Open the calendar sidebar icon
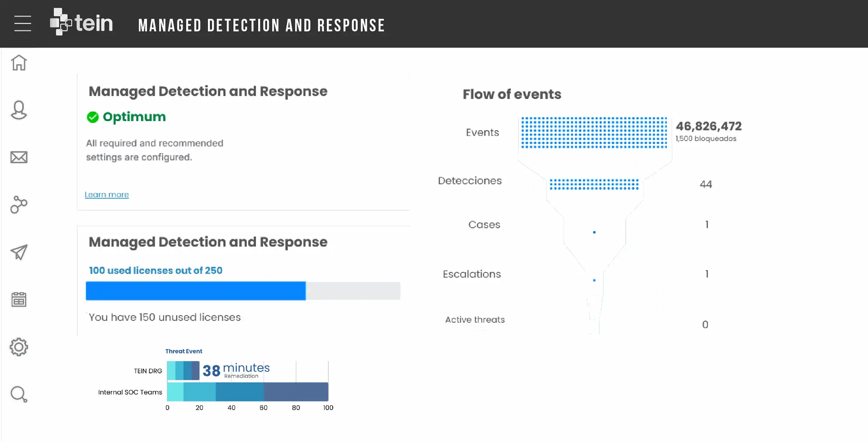The image size is (868, 443). 19,299
